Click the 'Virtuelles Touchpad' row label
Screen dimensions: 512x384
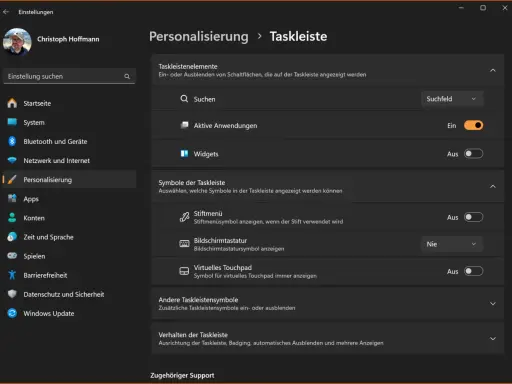tap(223, 268)
